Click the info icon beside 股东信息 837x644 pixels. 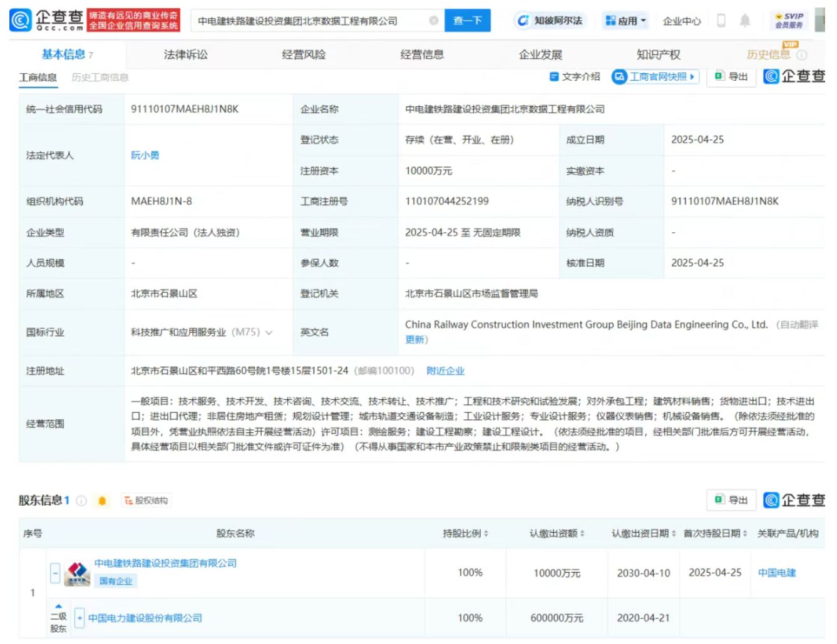[x=81, y=501]
